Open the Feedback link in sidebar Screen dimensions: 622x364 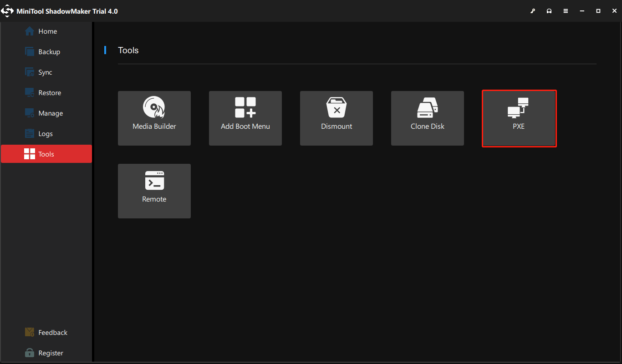pos(46,333)
